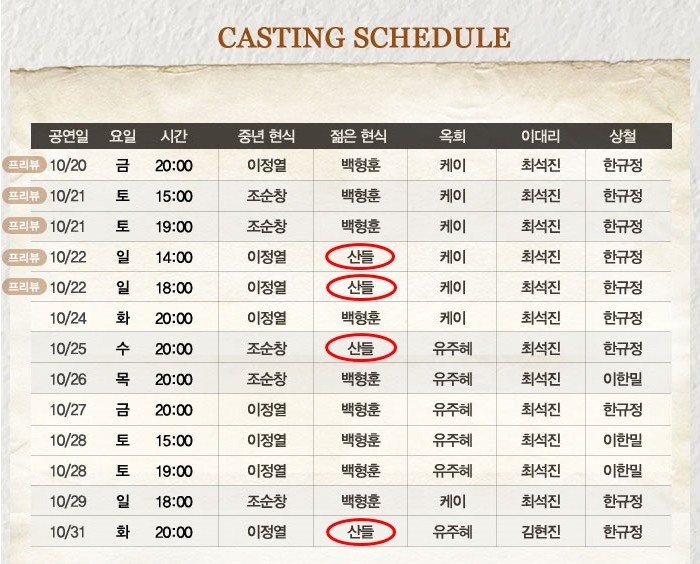Click the 프리뷰 badge for 10/21 15:00
This screenshot has width=700, height=564.
point(24,195)
